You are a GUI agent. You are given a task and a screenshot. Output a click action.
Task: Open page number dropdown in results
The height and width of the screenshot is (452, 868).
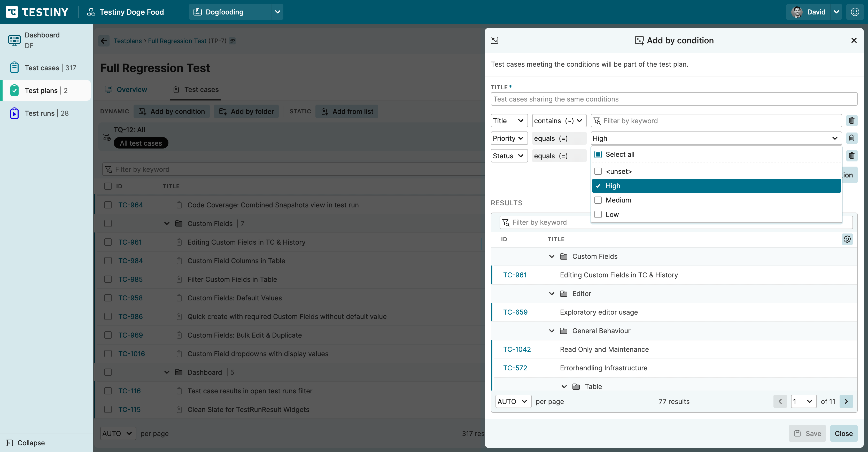pyautogui.click(x=804, y=401)
